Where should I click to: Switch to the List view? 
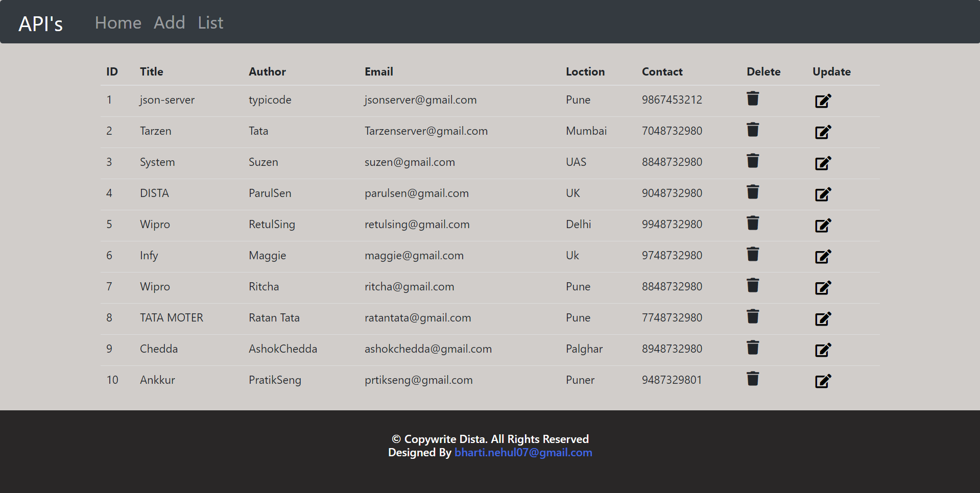[210, 22]
